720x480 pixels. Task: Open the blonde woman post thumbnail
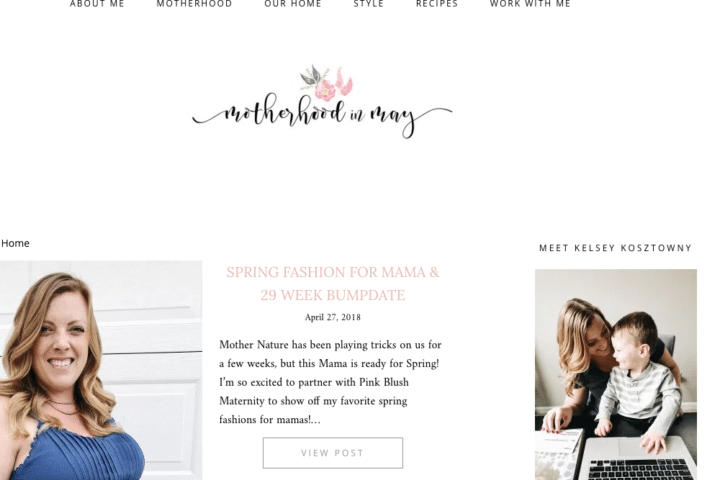click(x=101, y=370)
